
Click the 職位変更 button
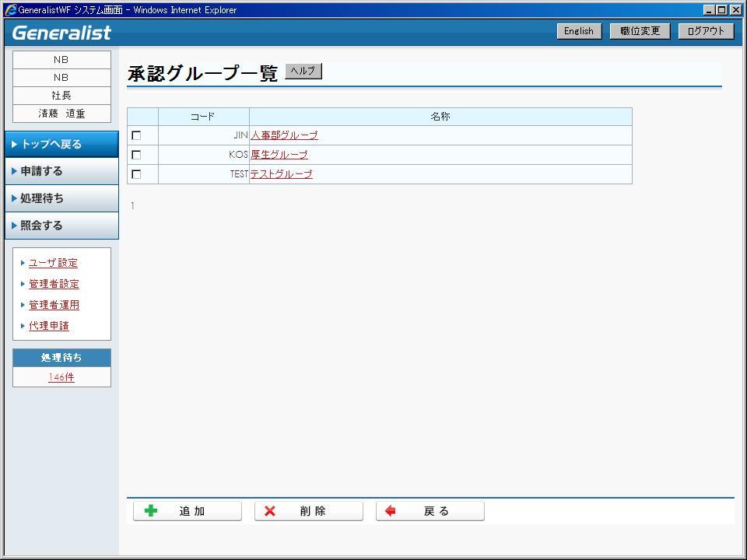point(640,31)
